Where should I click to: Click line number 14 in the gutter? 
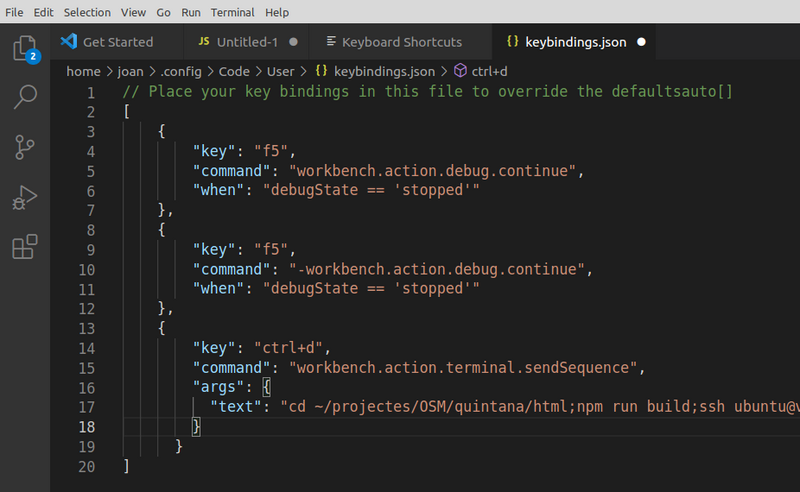tap(86, 348)
